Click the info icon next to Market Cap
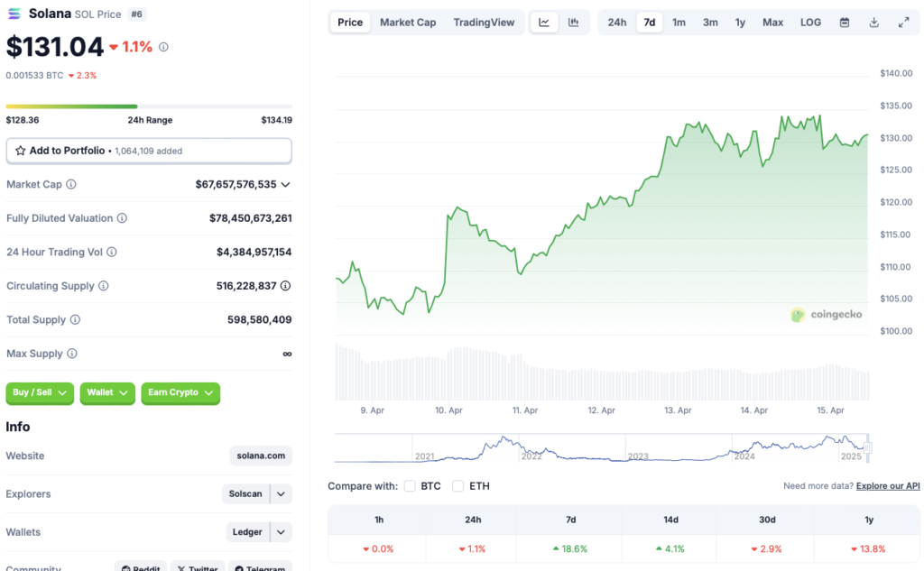The height and width of the screenshot is (571, 924). point(71,184)
